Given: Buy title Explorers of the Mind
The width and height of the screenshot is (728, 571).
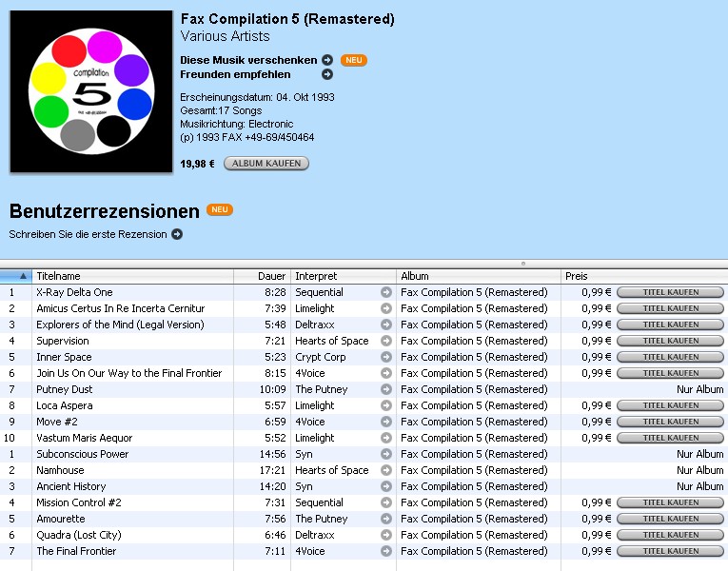Looking at the screenshot, I should [x=671, y=325].
